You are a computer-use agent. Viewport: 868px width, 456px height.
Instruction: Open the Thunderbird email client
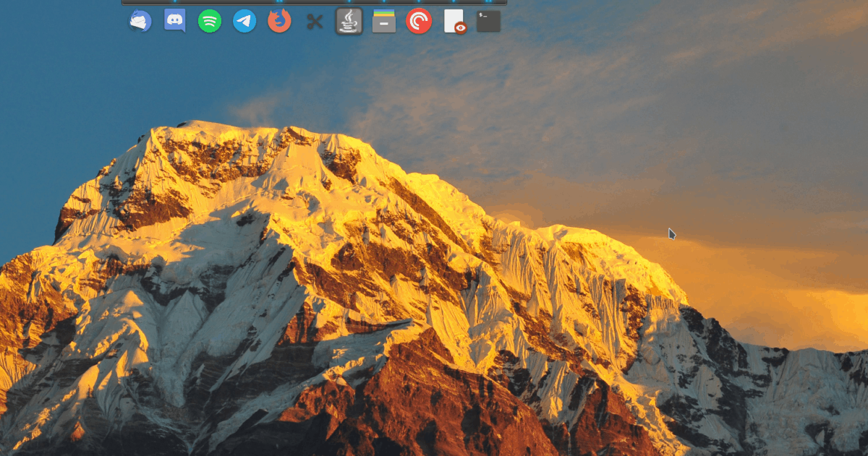coord(140,22)
